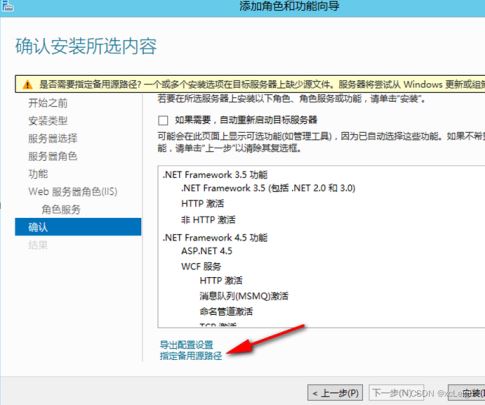
Task: Select 服务器选择 in the wizard steps
Action: point(53,138)
